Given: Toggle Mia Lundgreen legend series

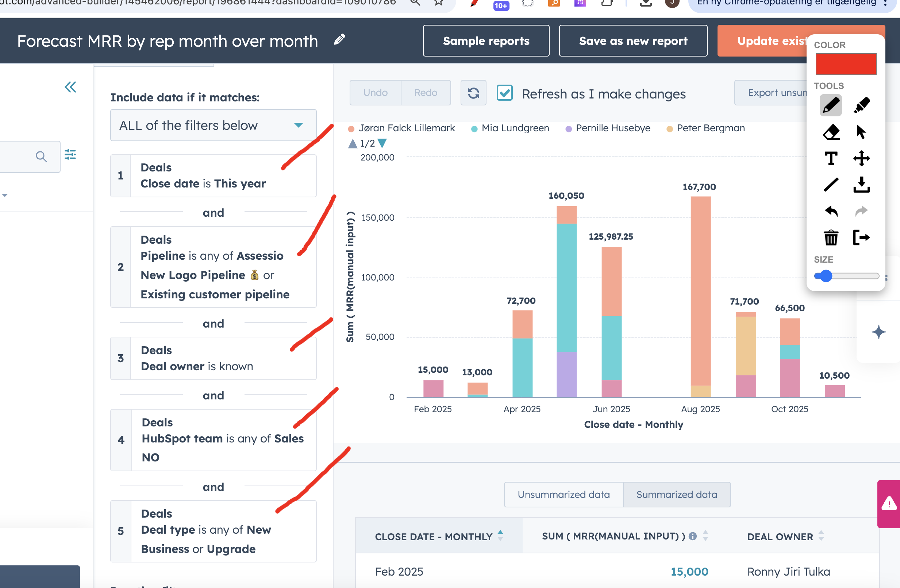Looking at the screenshot, I should [515, 128].
